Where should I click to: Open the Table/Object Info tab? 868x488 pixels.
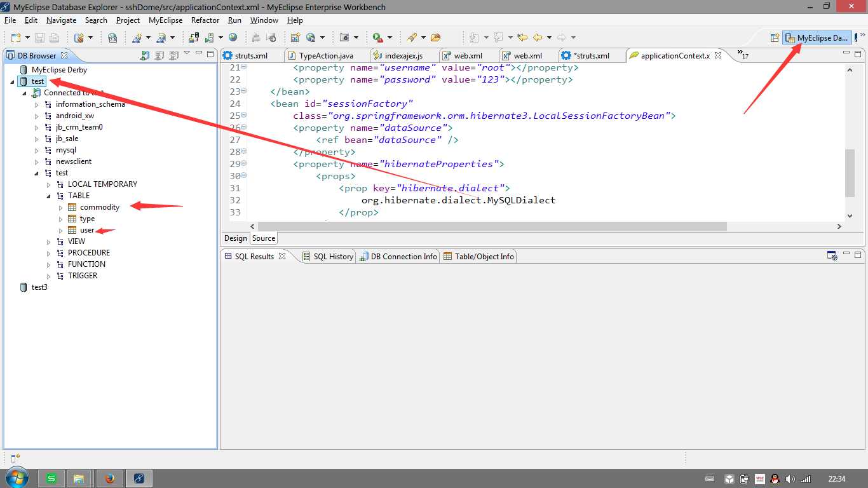point(478,256)
